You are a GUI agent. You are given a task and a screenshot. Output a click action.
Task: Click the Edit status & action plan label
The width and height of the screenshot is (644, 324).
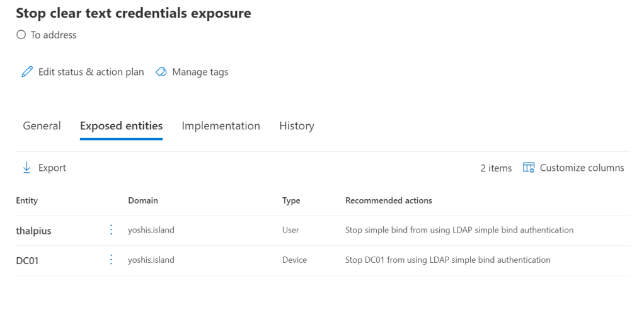coord(91,72)
